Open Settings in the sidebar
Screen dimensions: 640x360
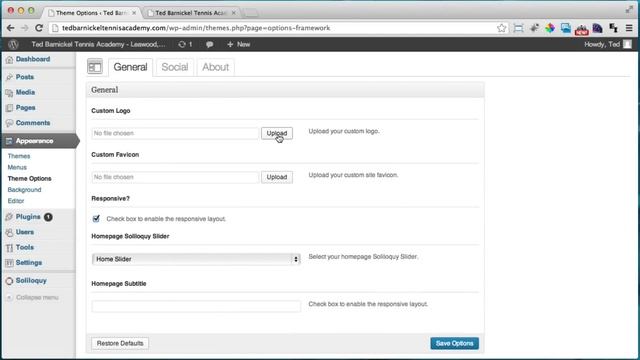[29, 262]
